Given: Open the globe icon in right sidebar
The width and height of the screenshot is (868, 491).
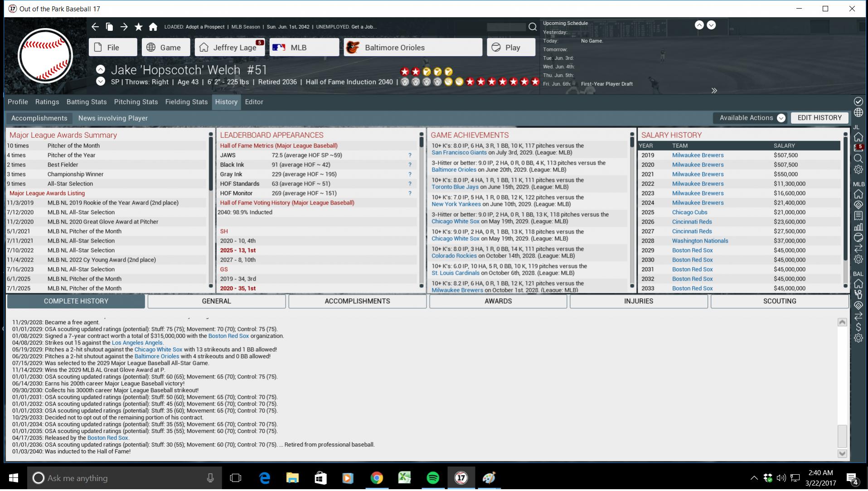Looking at the screenshot, I should (x=858, y=112).
